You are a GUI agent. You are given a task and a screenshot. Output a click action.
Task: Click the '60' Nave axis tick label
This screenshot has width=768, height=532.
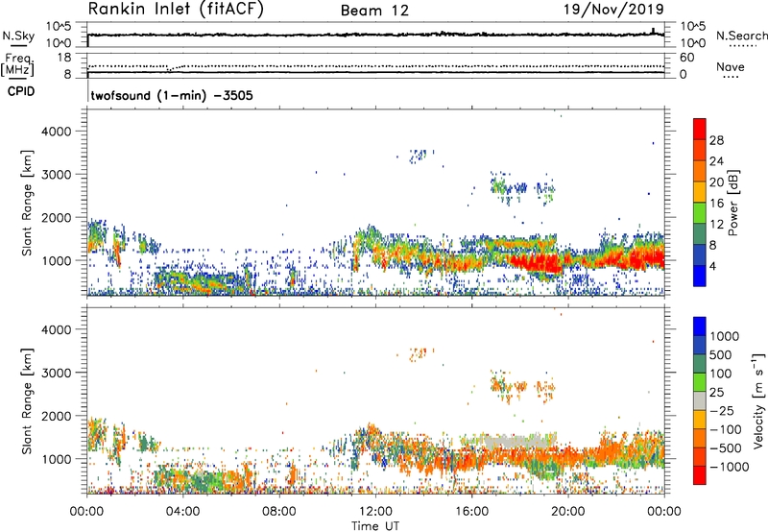tap(686, 58)
